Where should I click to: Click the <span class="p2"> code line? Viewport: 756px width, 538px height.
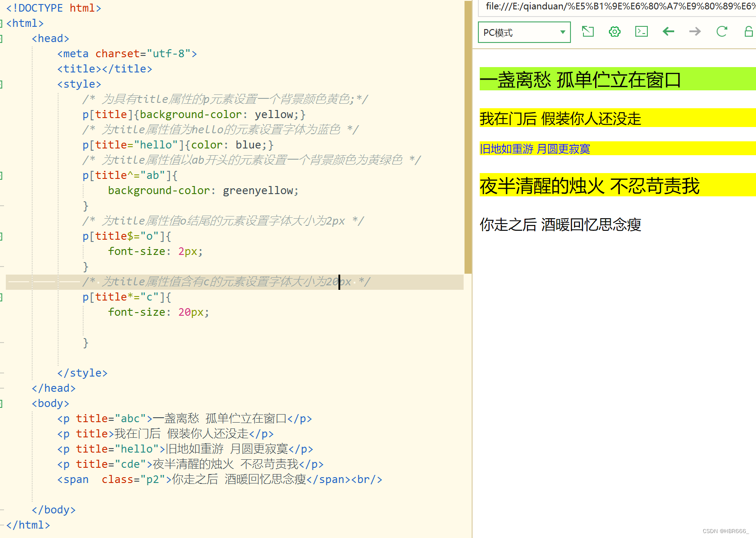pos(220,479)
